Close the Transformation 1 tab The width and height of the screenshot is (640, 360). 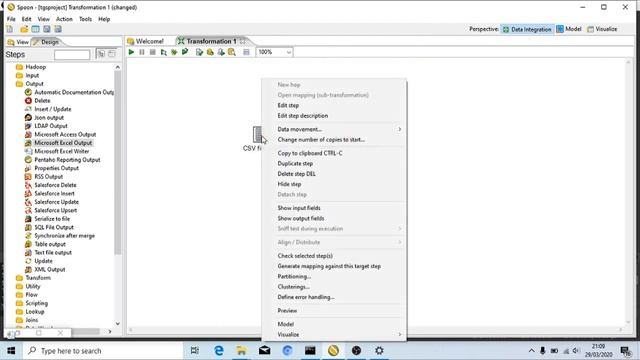click(x=242, y=41)
